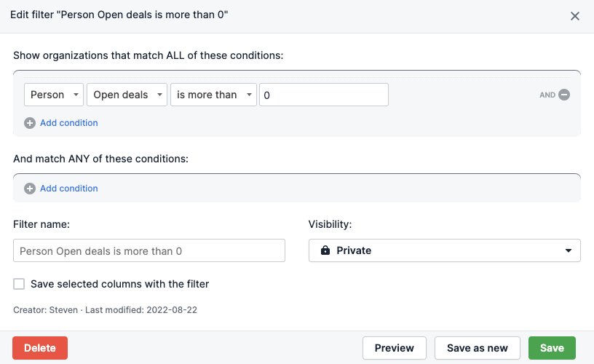Click the plus icon under ALL conditions
This screenshot has height=364, width=594.
coord(30,123)
